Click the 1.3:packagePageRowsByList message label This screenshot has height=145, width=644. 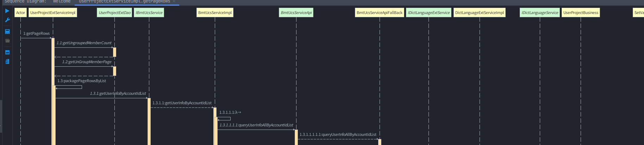tap(82, 81)
